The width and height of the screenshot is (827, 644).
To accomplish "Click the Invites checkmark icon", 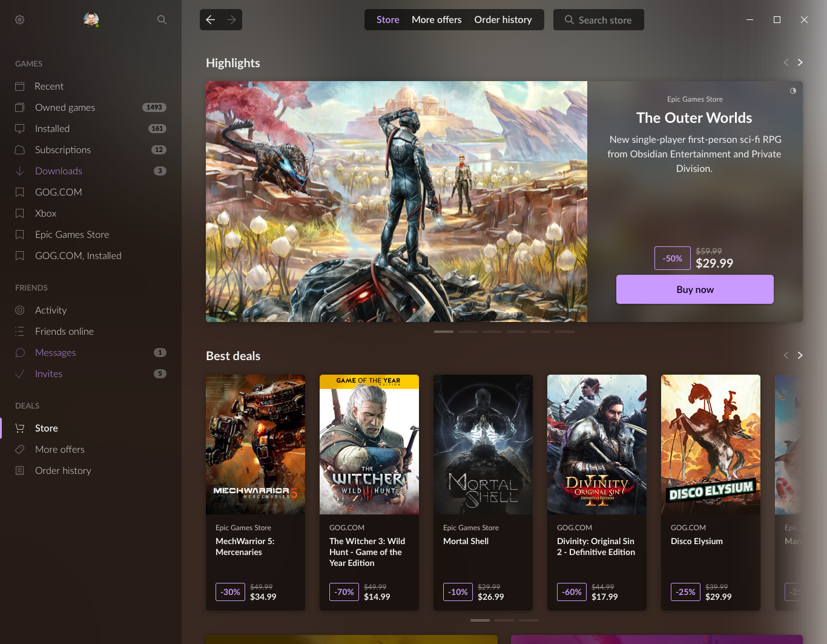I will point(19,373).
